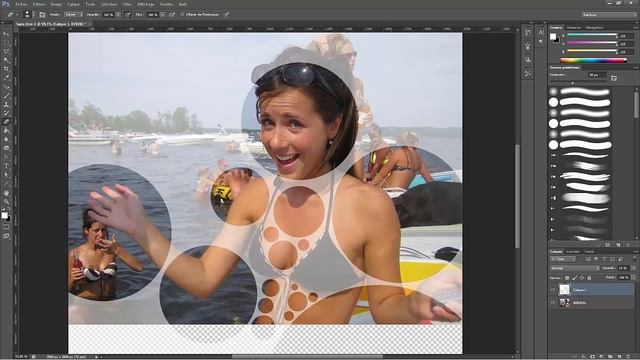640x360 pixels.
Task: Open the History panel icon in the dock
Action: click(528, 33)
